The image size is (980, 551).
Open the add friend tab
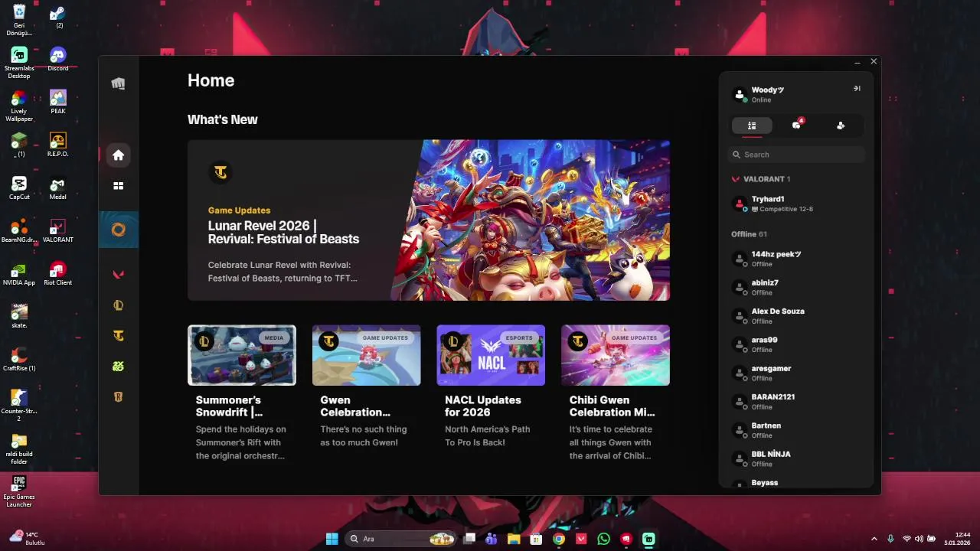(841, 126)
